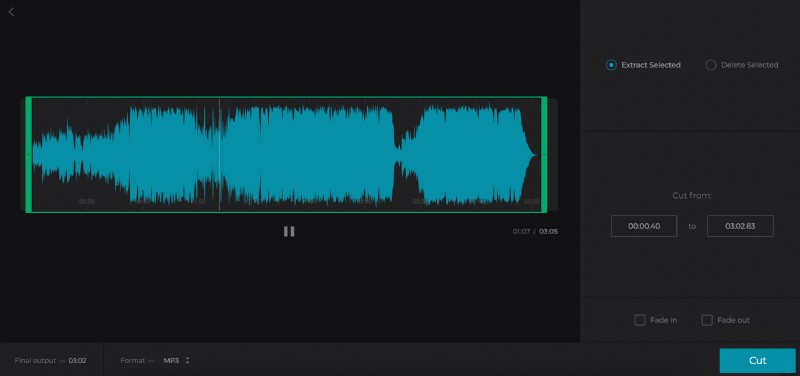Click the Cut button
The width and height of the screenshot is (800, 376).
coord(758,361)
